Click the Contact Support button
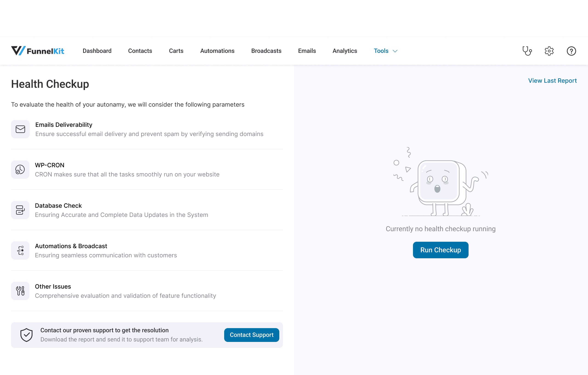 (252, 335)
